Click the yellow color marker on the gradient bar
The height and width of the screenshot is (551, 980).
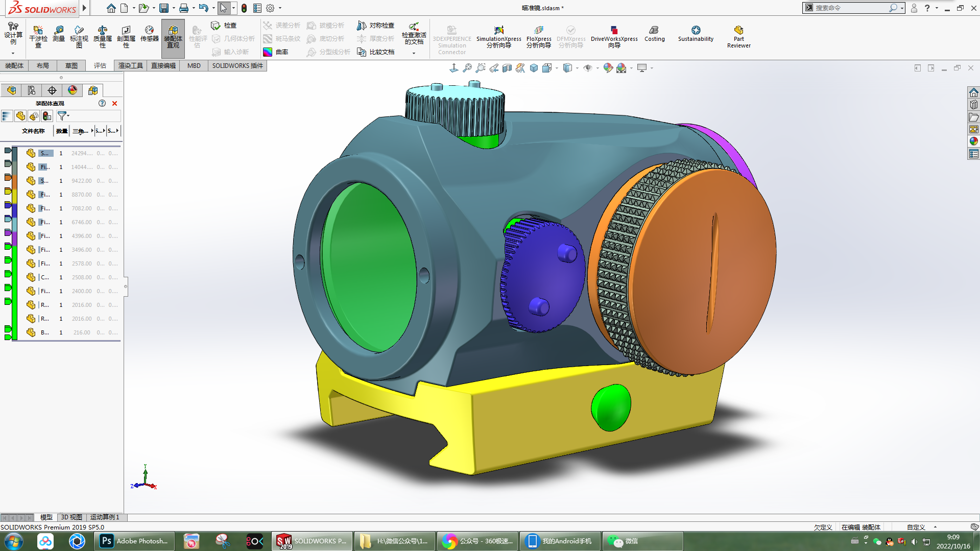[x=8, y=191]
